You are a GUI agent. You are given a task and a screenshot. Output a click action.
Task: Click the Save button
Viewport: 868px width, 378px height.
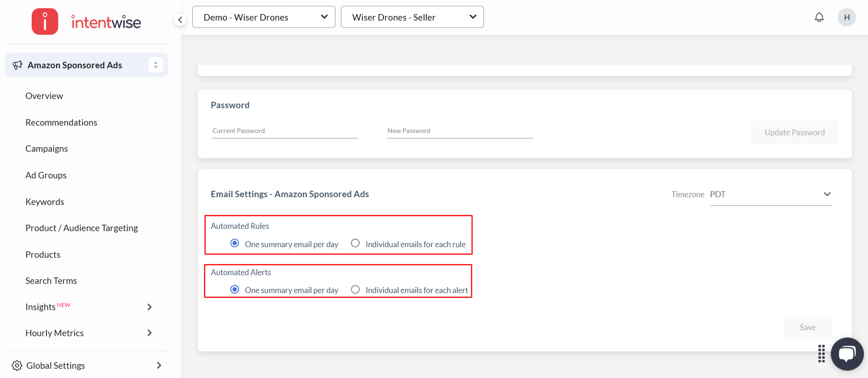click(807, 328)
